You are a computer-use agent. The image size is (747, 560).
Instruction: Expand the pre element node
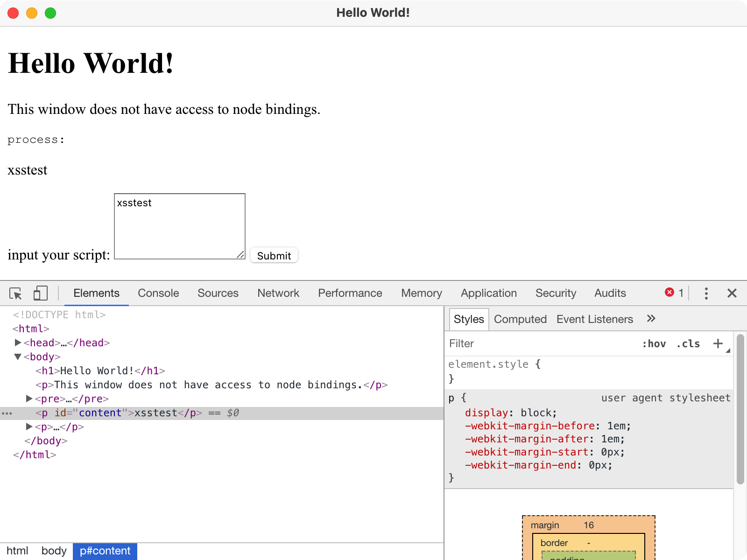pyautogui.click(x=29, y=399)
